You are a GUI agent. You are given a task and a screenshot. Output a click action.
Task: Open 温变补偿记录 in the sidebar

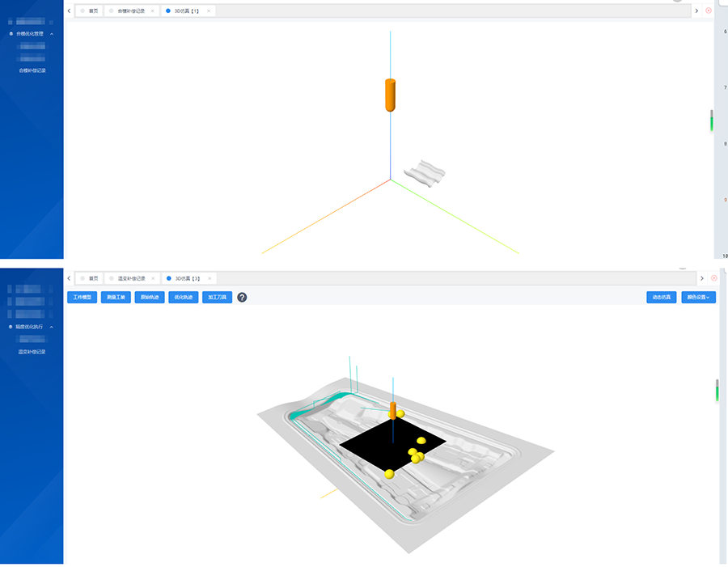pos(32,352)
